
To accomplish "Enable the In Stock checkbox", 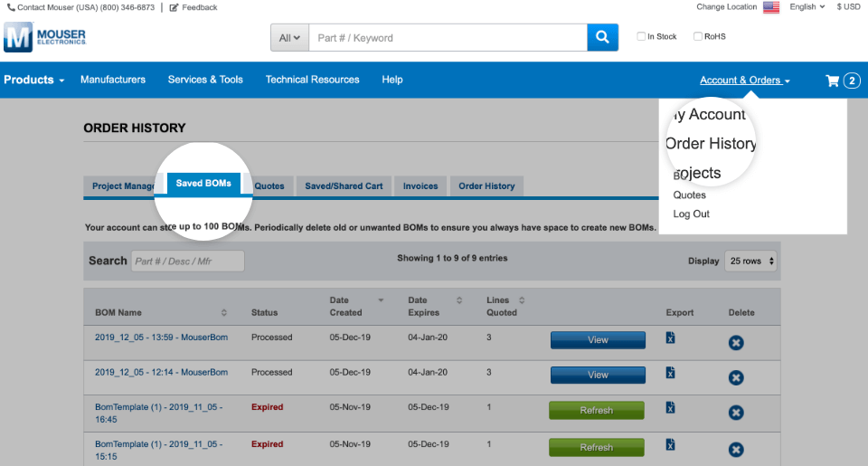I will click(x=641, y=37).
